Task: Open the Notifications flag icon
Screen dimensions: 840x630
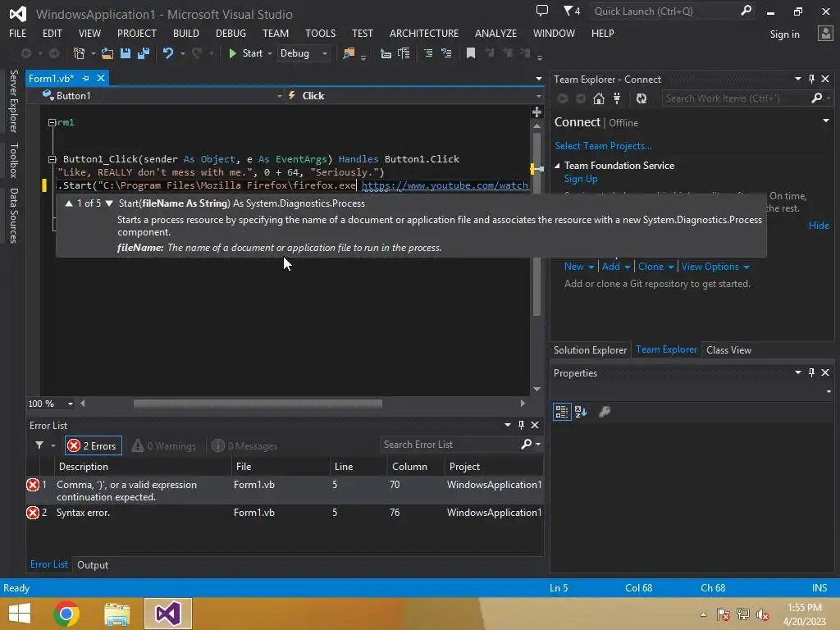Action: 572,11
